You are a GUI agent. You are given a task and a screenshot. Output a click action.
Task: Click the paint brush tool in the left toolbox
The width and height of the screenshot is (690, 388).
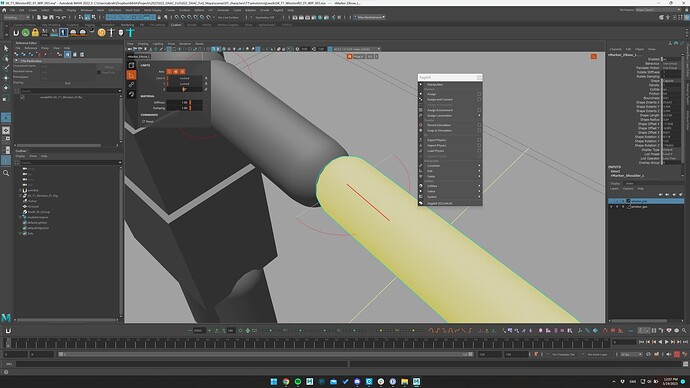point(6,68)
